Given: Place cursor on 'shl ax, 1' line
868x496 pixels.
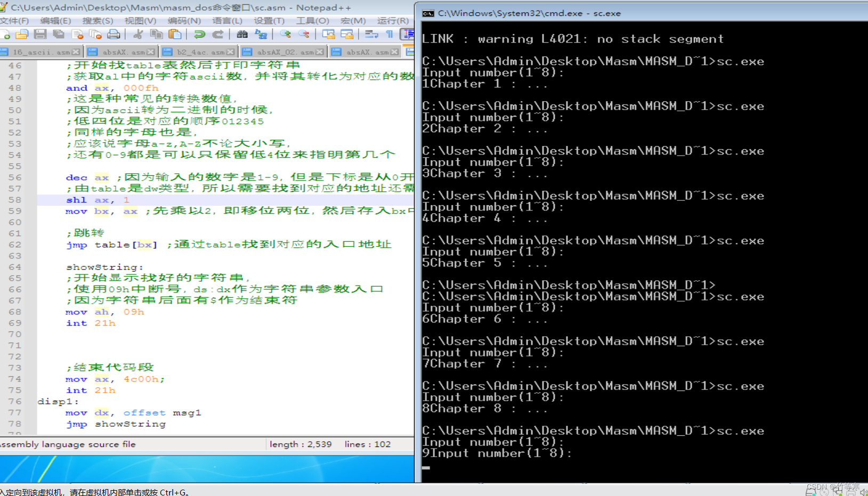Looking at the screenshot, I should pos(98,200).
